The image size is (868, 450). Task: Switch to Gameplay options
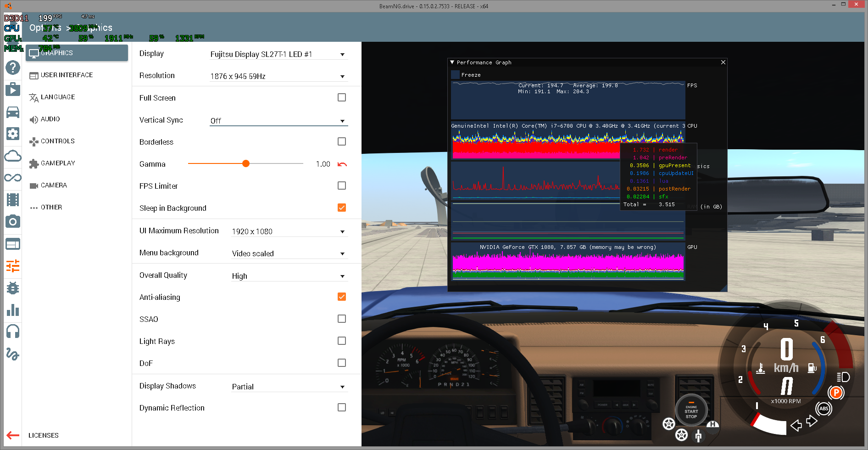coord(77,163)
